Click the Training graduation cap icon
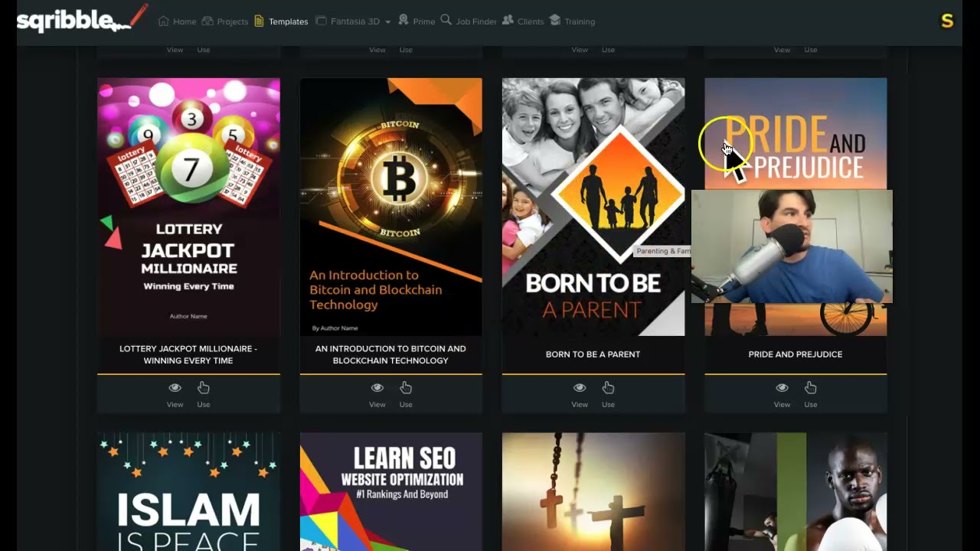Image resolution: width=980 pixels, height=551 pixels. pyautogui.click(x=555, y=20)
